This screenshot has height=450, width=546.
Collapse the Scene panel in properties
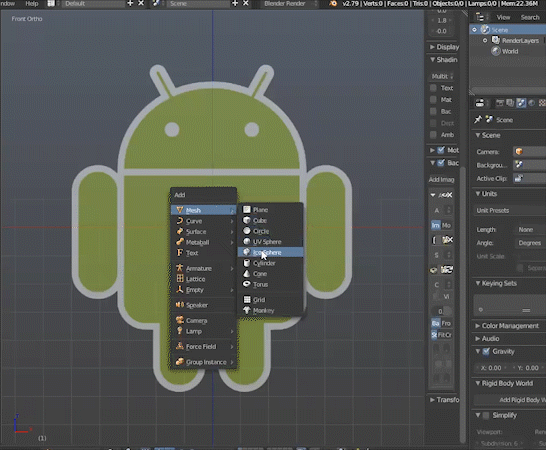pos(478,135)
